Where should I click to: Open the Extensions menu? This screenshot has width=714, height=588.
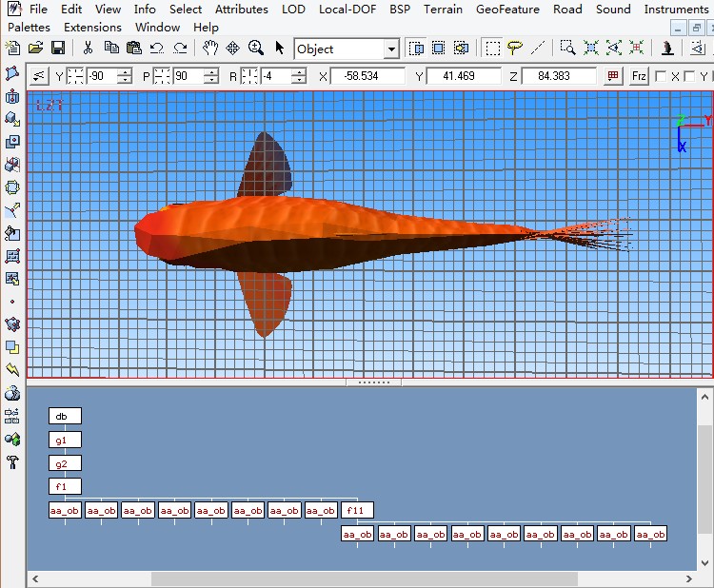coord(92,28)
